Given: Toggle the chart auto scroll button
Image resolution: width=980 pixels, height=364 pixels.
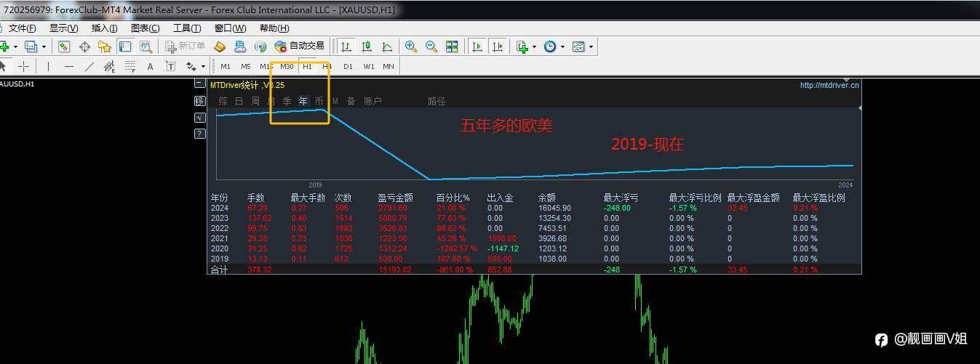Looking at the screenshot, I should [x=477, y=46].
